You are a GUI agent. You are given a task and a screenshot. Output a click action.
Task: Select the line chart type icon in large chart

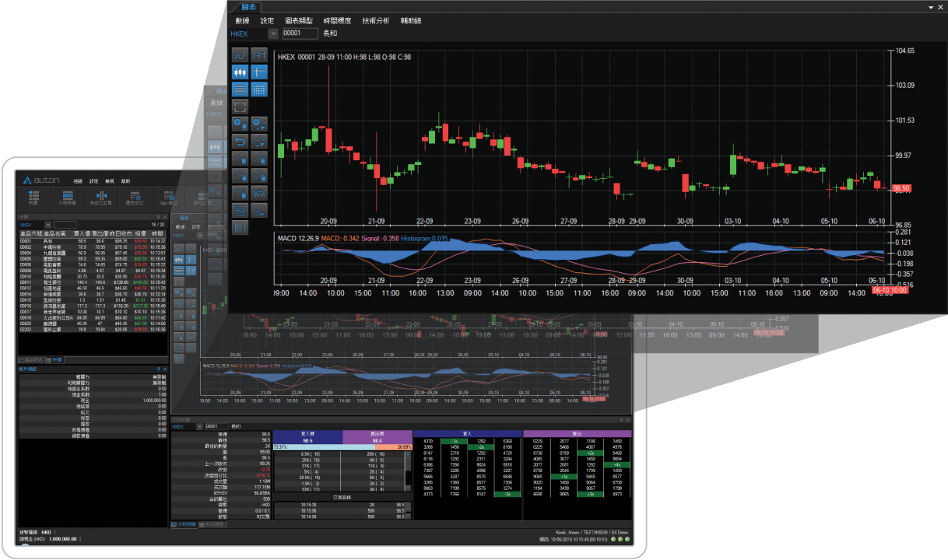(x=240, y=55)
